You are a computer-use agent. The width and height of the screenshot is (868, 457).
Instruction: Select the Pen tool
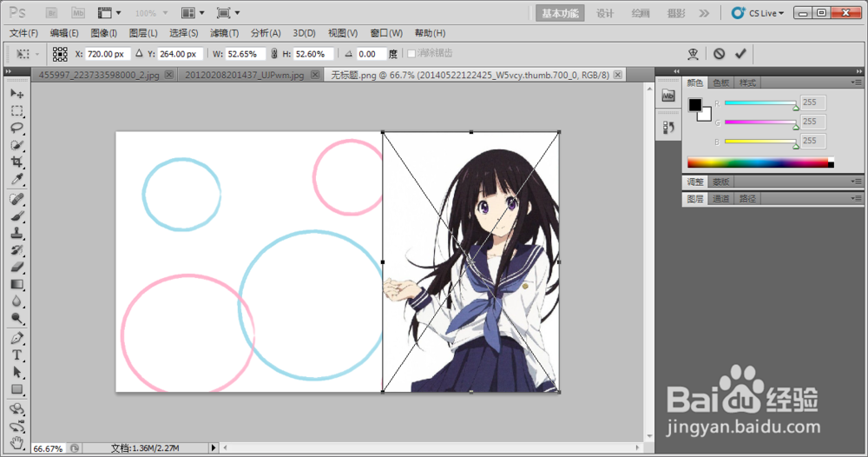coord(16,338)
